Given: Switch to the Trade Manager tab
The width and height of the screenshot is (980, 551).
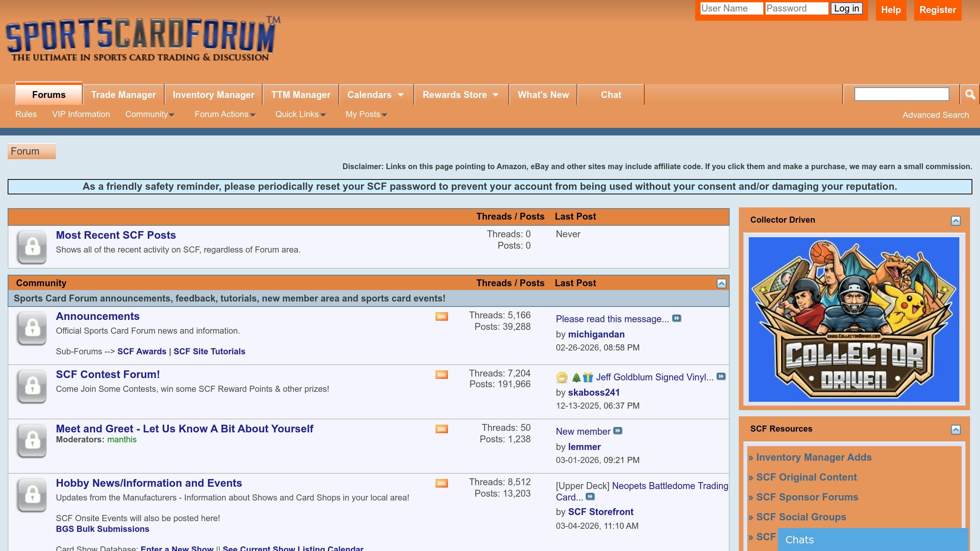Looking at the screenshot, I should coord(123,95).
